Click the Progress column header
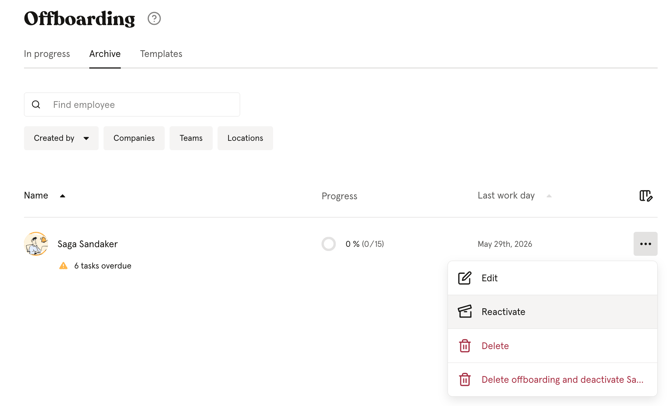The height and width of the screenshot is (406, 670). pos(339,196)
